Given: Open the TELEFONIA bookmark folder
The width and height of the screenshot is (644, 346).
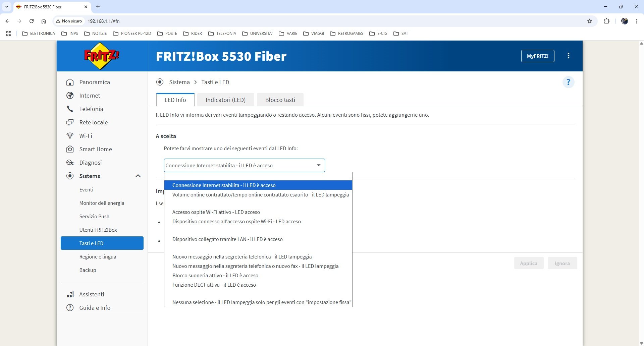Looking at the screenshot, I should pos(222,34).
